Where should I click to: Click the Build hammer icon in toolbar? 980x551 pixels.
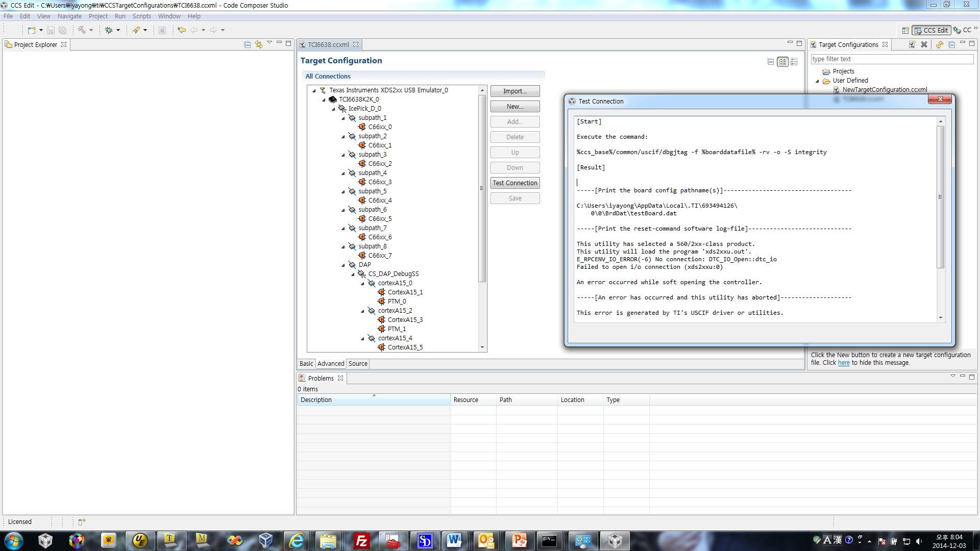point(82,30)
